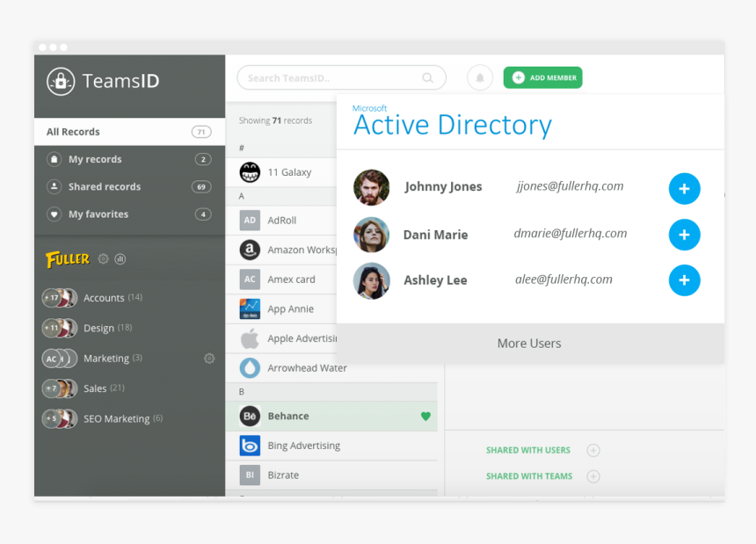This screenshot has height=544, width=756.
Task: Click the Bizrate BI icon
Action: tap(250, 475)
